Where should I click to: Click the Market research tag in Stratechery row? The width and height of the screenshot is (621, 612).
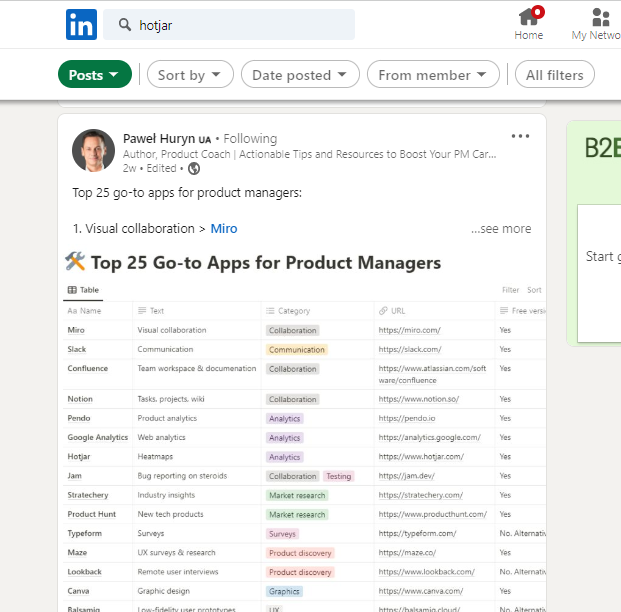pyautogui.click(x=297, y=496)
